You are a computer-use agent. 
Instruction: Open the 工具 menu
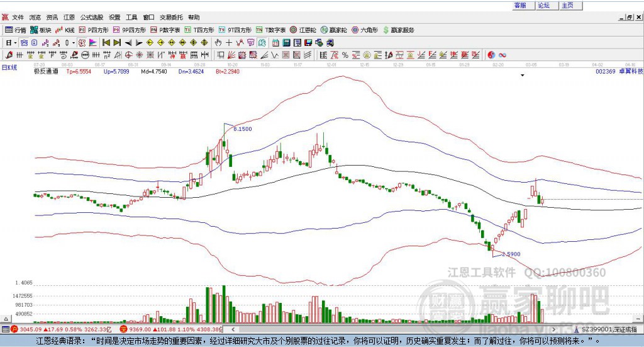pos(131,17)
